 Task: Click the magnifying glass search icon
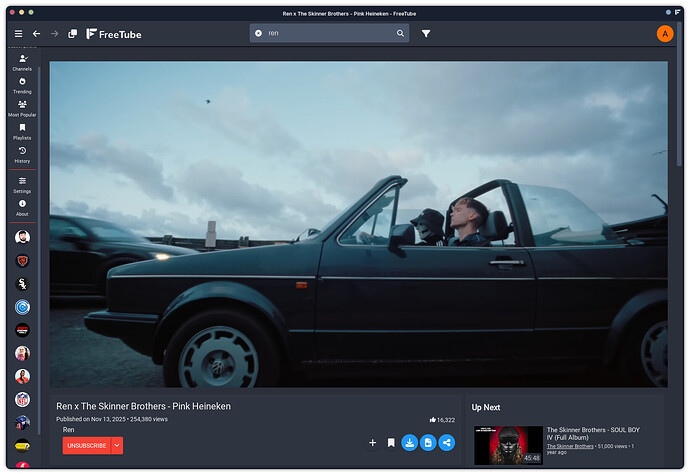[x=400, y=33]
